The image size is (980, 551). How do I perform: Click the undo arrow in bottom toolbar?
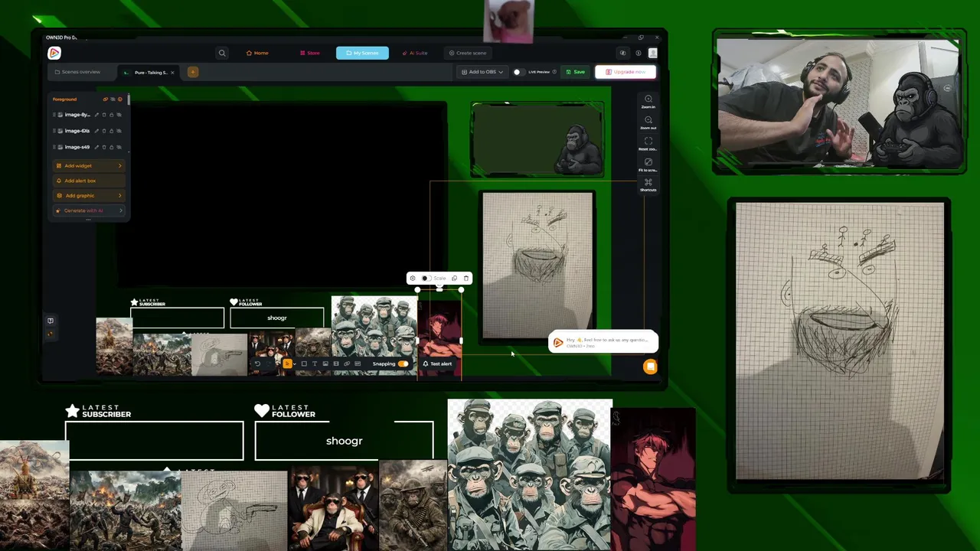[x=257, y=364]
